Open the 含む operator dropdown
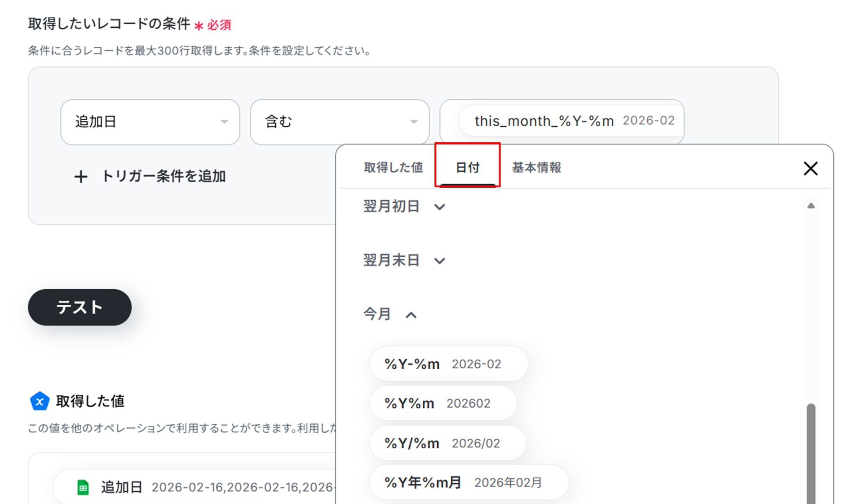858x504 pixels. (339, 122)
